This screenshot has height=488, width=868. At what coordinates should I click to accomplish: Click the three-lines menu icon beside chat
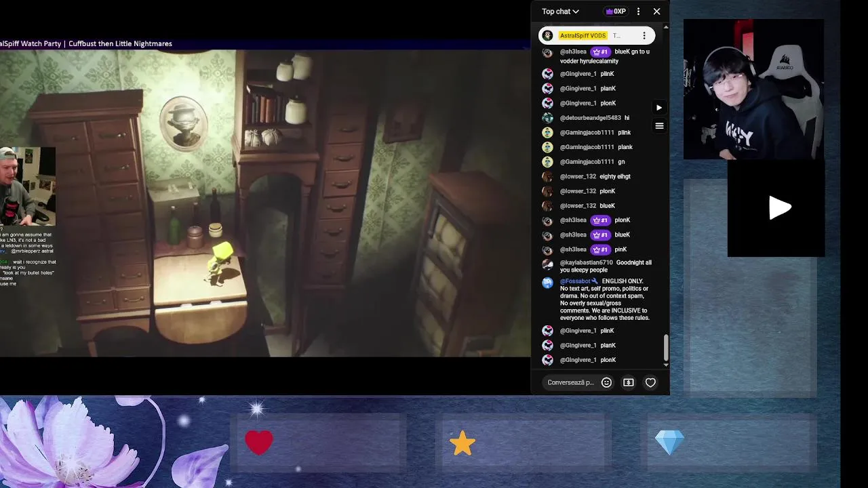[659, 125]
